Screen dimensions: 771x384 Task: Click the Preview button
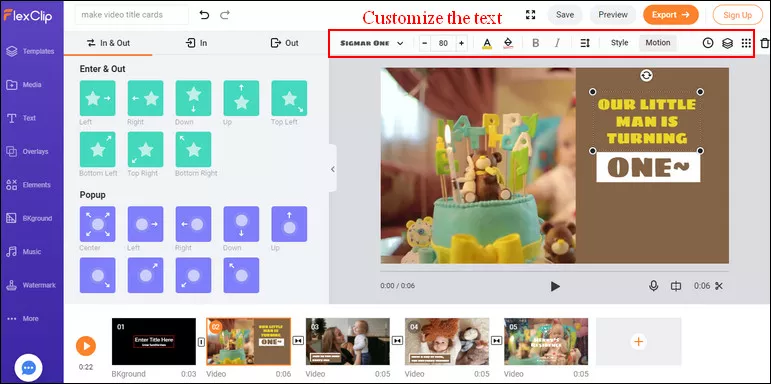(613, 15)
